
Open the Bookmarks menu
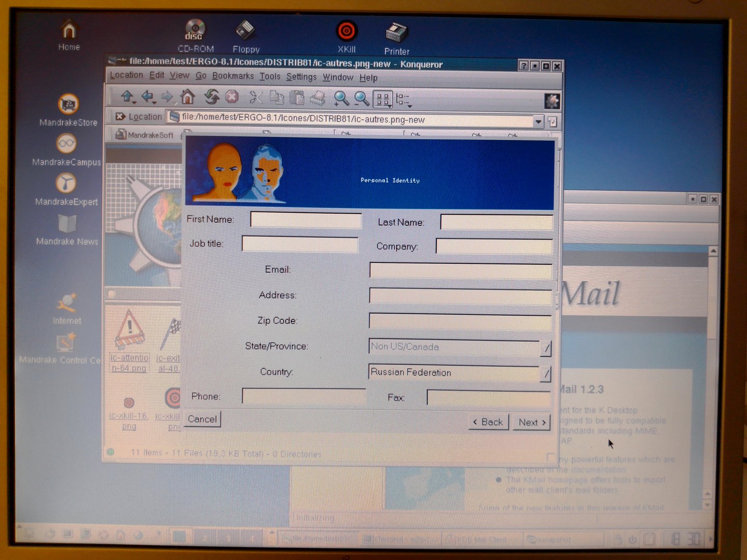tap(233, 76)
